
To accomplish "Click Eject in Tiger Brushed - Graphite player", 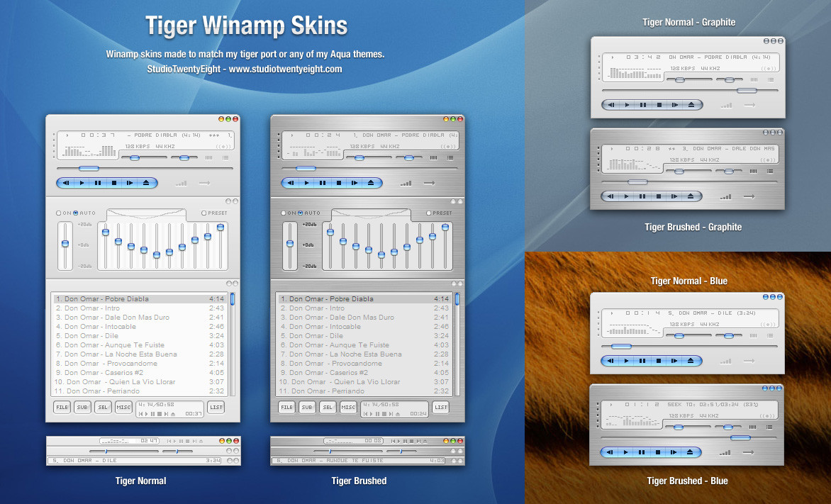I will point(691,196).
